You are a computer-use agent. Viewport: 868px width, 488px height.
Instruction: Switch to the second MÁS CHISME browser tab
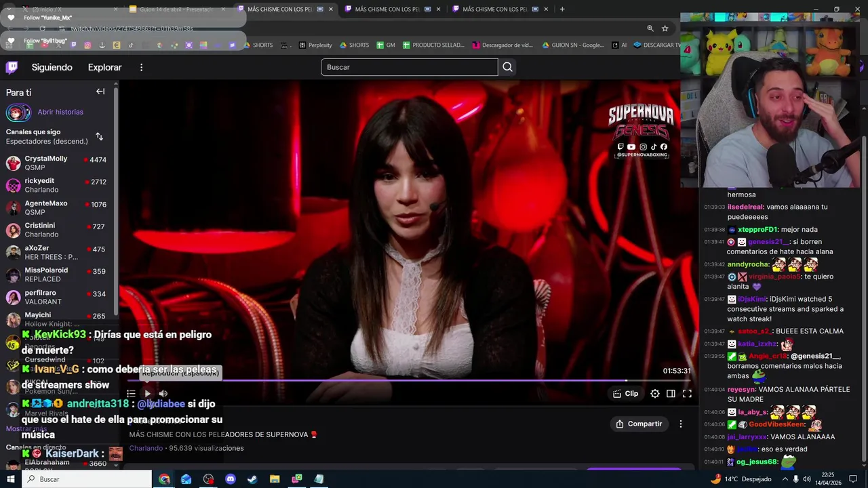click(393, 9)
